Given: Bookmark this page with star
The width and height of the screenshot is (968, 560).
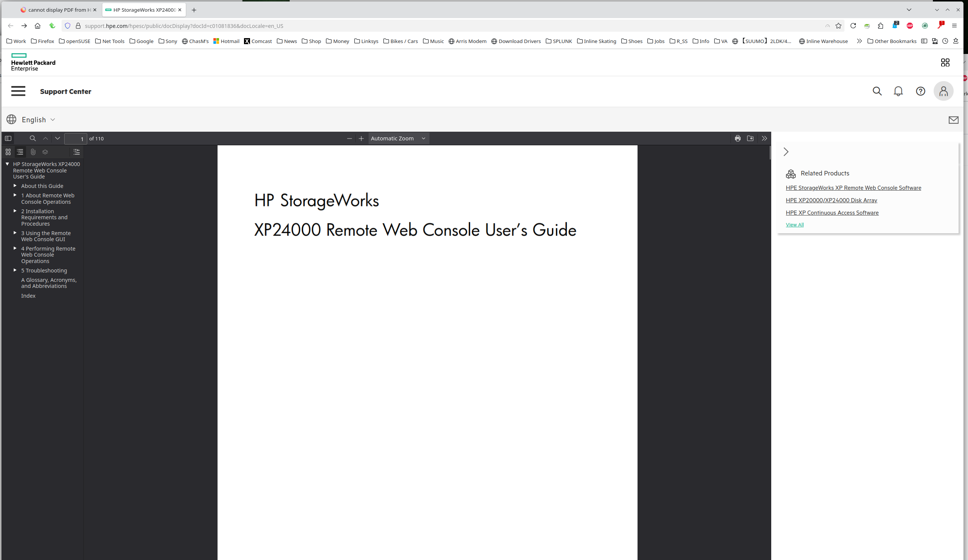Looking at the screenshot, I should coord(838,26).
